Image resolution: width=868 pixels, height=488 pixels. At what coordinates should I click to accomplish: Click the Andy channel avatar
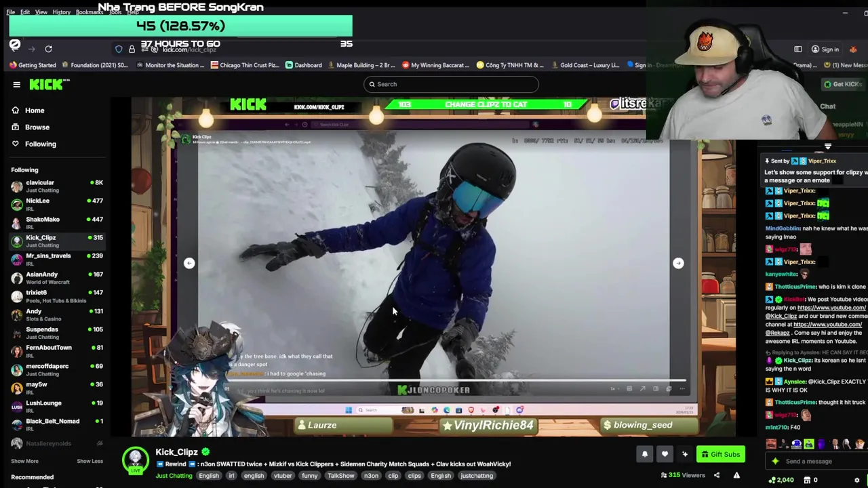[17, 314]
